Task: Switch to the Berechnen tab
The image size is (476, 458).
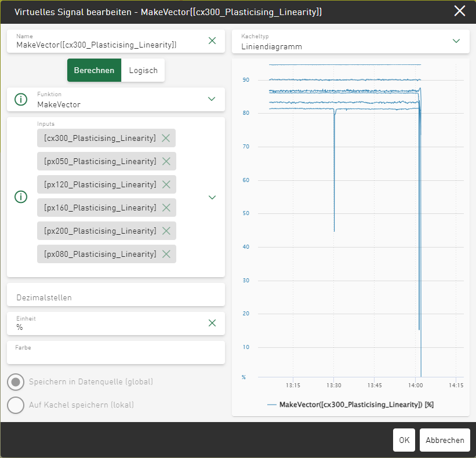Action: point(94,70)
